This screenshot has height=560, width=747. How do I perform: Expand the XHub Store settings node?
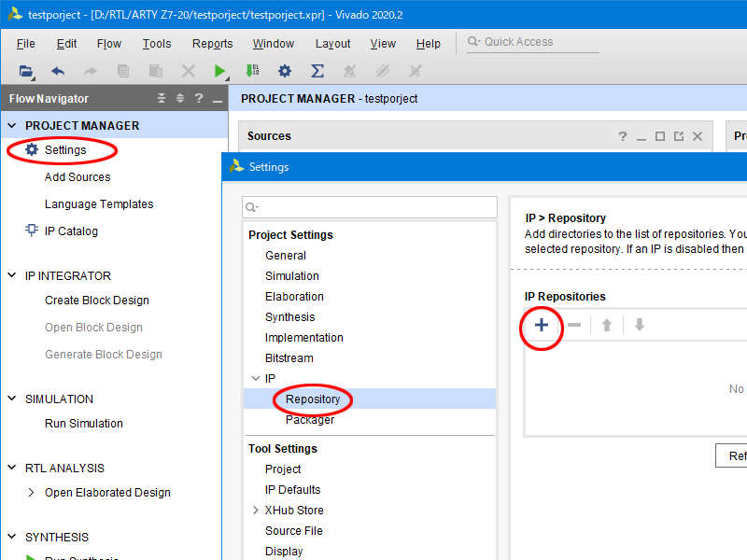point(255,511)
